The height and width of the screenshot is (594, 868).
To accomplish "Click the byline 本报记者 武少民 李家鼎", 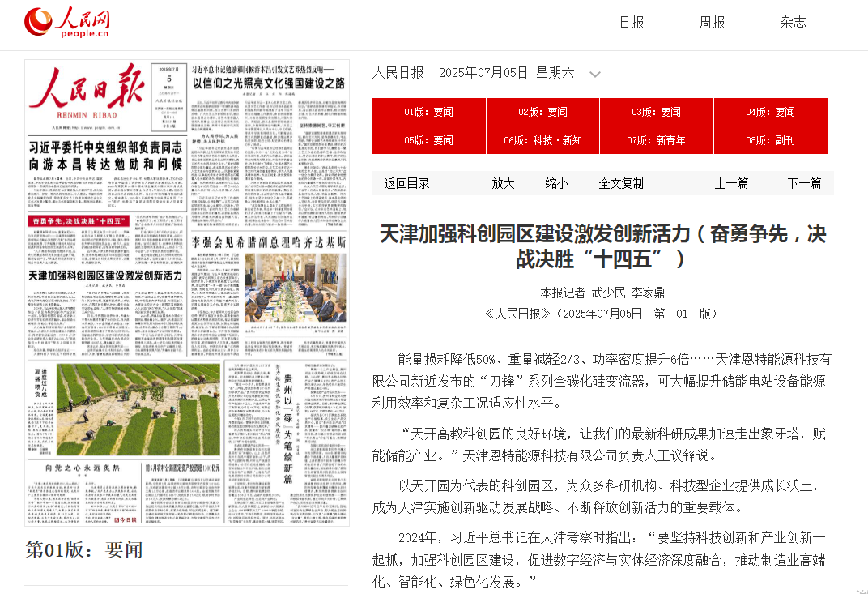I will coord(602,293).
